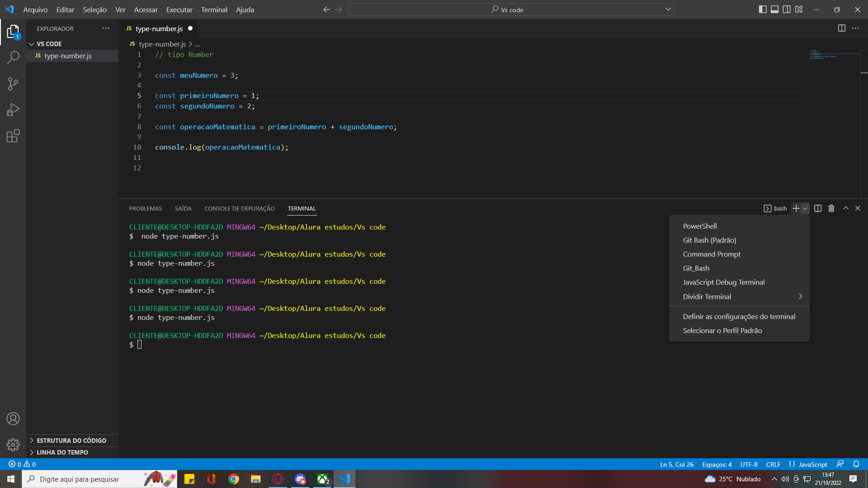This screenshot has height=488, width=868.
Task: Click Dividir Terminal submenu arrow
Action: [x=801, y=296]
